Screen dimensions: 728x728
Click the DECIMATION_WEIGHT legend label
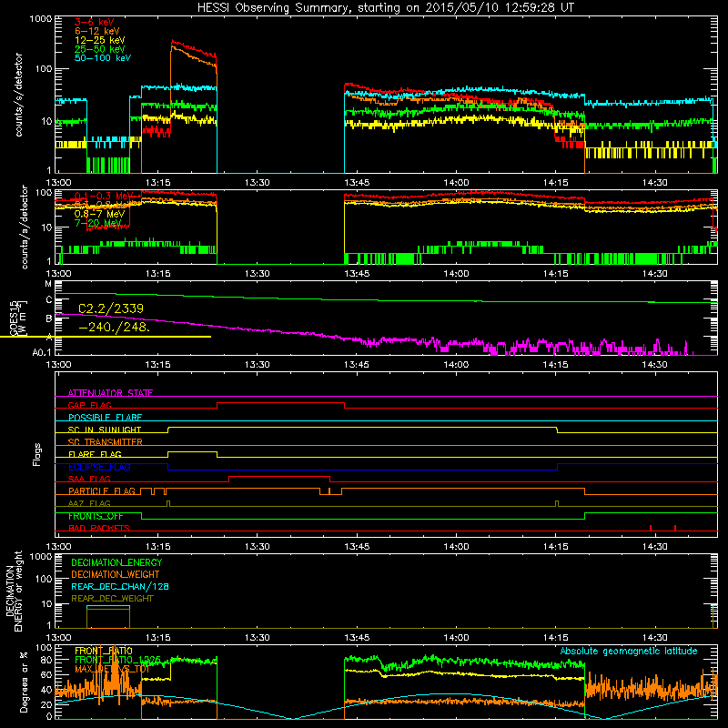[116, 574]
